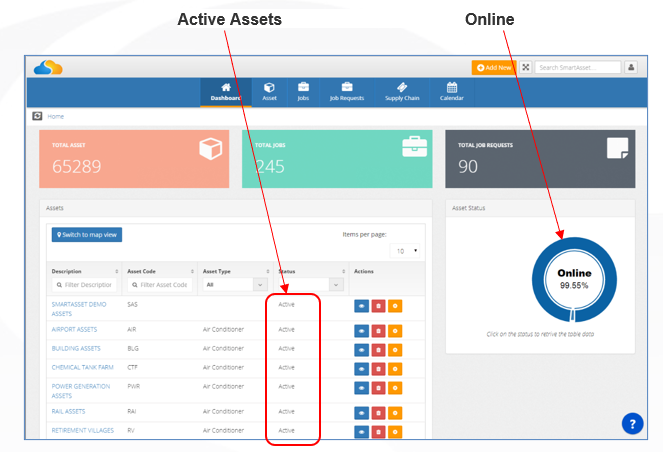Click eye icon for POWER GENERATION ASSETS
Viewport: 663px width, 452px height.
(x=362, y=388)
